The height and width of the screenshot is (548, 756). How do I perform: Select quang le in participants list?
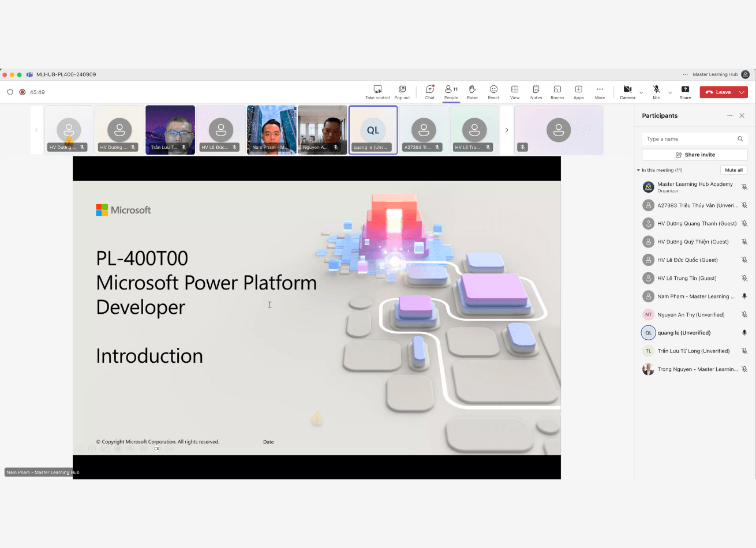pyautogui.click(x=695, y=332)
